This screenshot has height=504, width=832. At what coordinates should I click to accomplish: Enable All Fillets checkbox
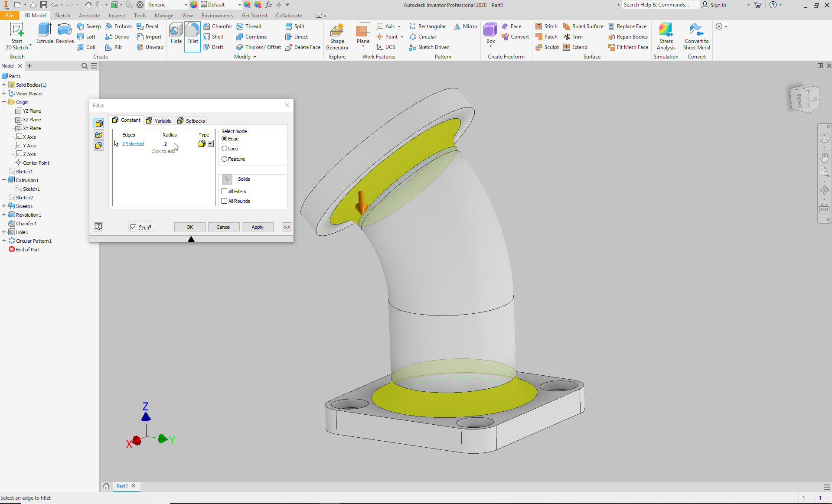(x=224, y=192)
